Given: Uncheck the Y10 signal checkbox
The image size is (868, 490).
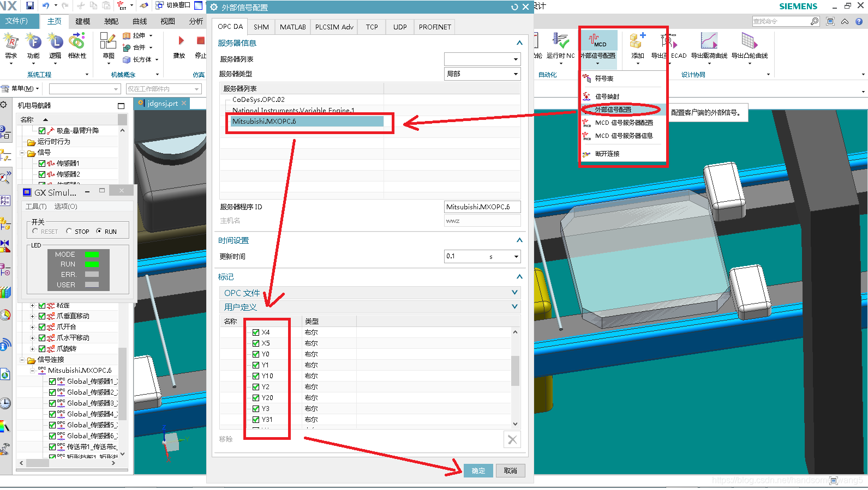Looking at the screenshot, I should 256,376.
